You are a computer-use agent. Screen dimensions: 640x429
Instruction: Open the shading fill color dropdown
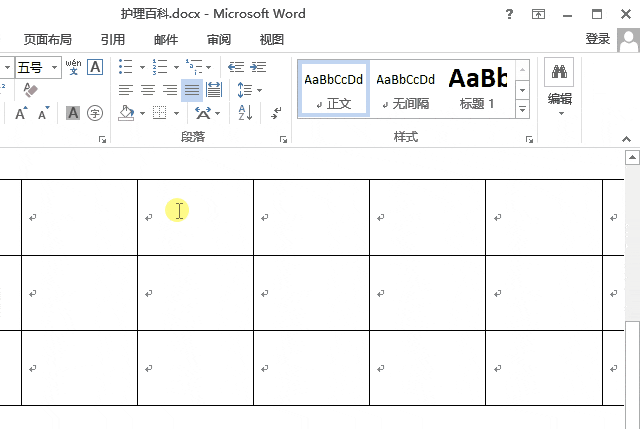(142, 113)
